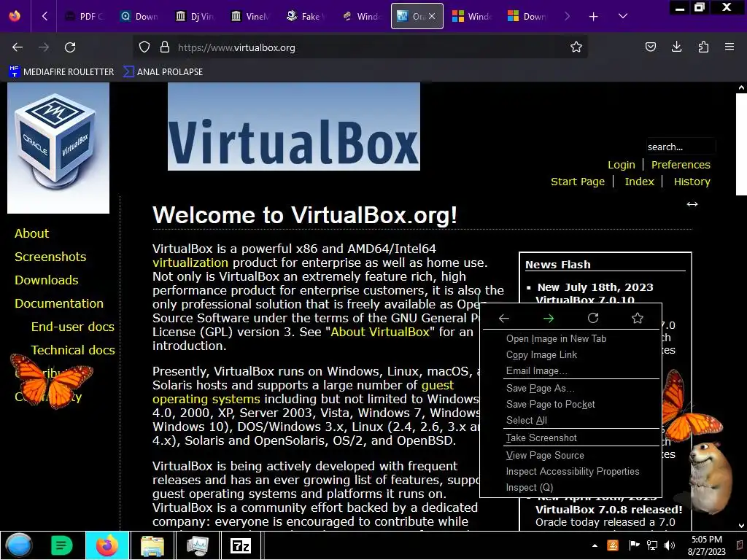Choose View Page Source from context menu
Image resolution: width=747 pixels, height=560 pixels.
[570, 455]
